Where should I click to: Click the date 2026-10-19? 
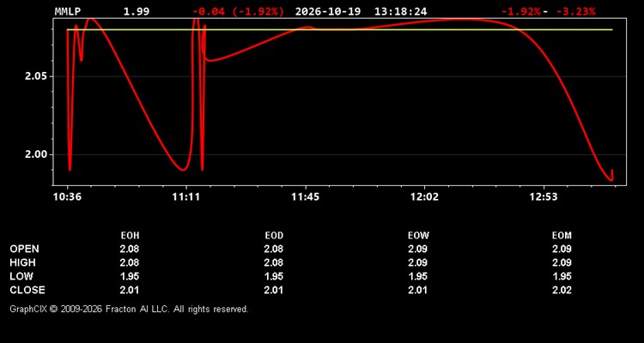tap(328, 11)
